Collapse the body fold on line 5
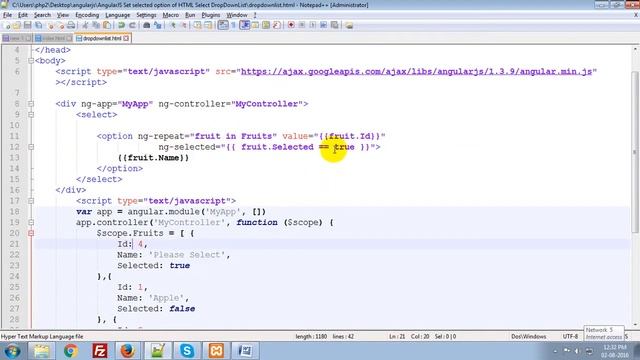Image resolution: width=640 pixels, height=360 pixels. coord(31,61)
